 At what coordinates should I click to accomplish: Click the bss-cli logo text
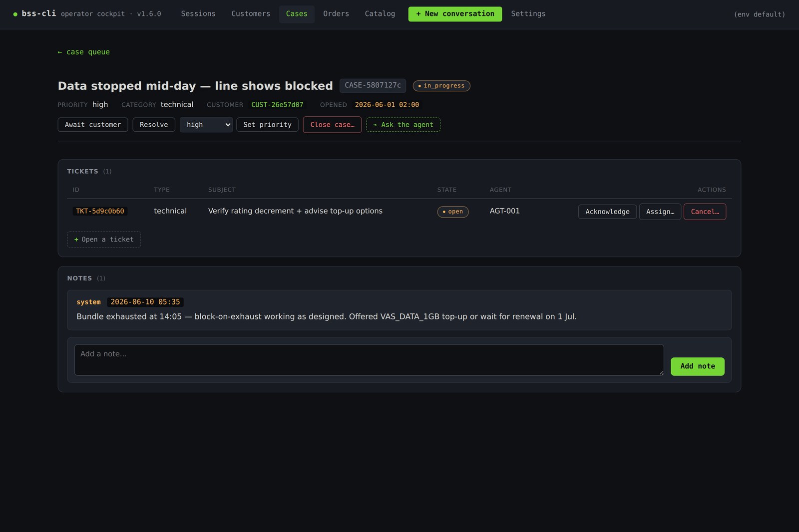point(39,13)
